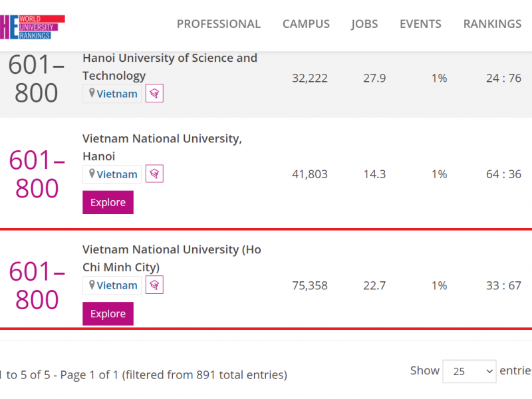Open the Events menu item
Viewport: 532px width, 399px height.
(x=420, y=24)
